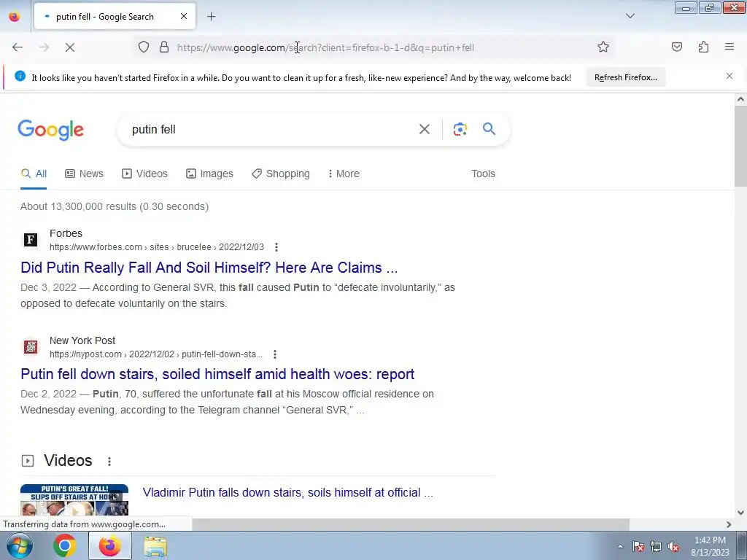Switch to the Shopping tab
The width and height of the screenshot is (747, 560).
[281, 174]
